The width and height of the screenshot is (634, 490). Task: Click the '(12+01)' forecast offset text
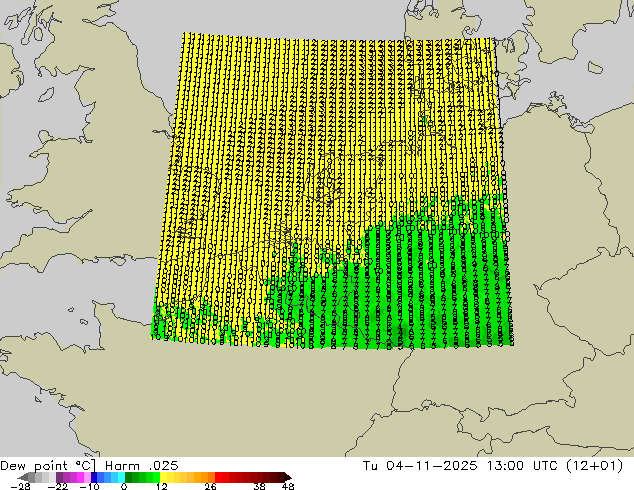tap(594, 466)
